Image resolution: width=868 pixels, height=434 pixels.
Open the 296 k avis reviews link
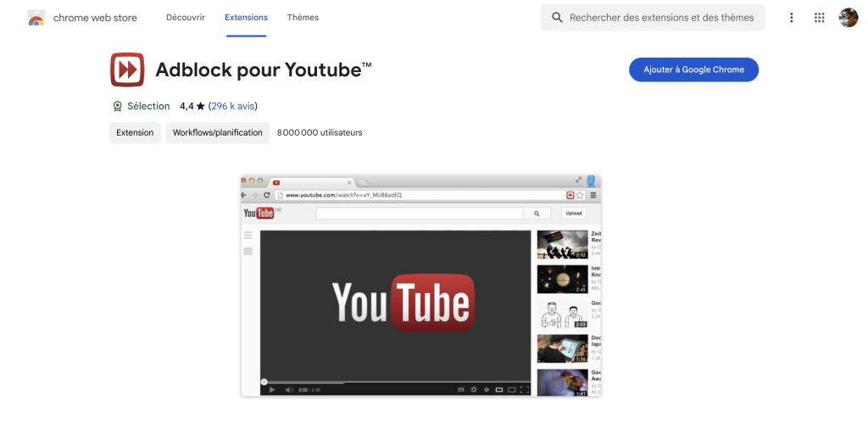coord(232,106)
